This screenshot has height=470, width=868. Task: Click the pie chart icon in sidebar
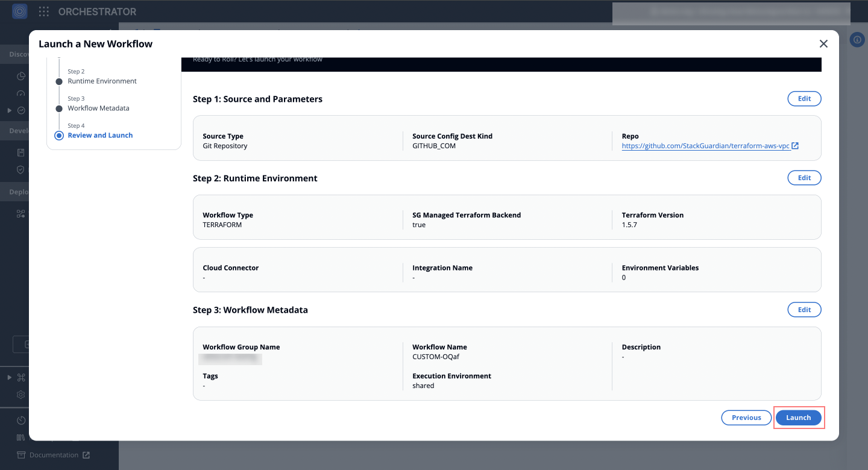click(21, 77)
